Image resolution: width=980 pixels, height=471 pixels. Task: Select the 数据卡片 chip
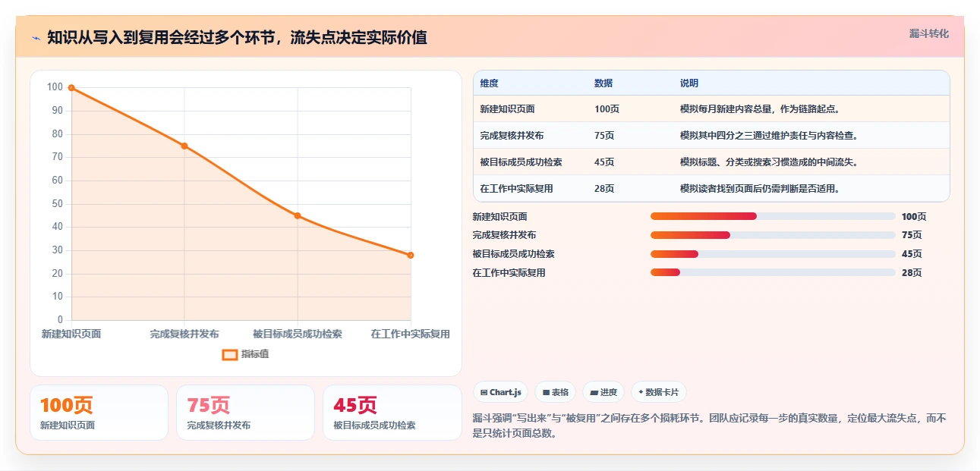click(x=659, y=392)
